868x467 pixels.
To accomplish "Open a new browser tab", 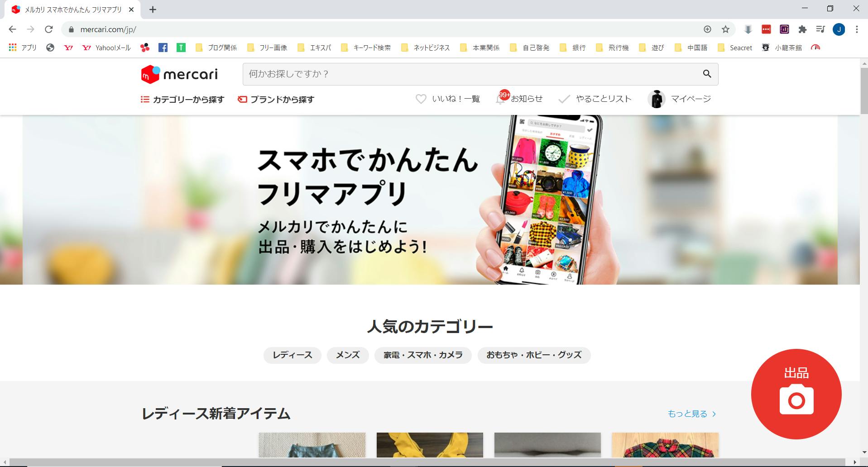I will point(153,10).
